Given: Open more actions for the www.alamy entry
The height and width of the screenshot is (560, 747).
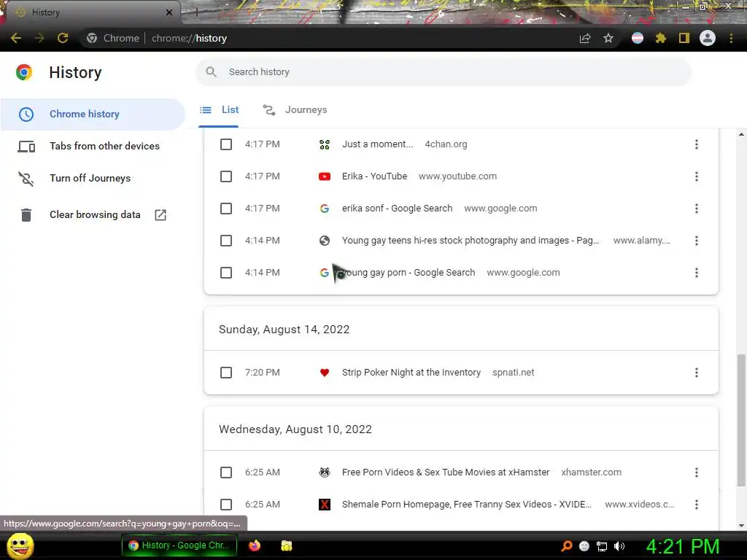Looking at the screenshot, I should click(x=697, y=241).
